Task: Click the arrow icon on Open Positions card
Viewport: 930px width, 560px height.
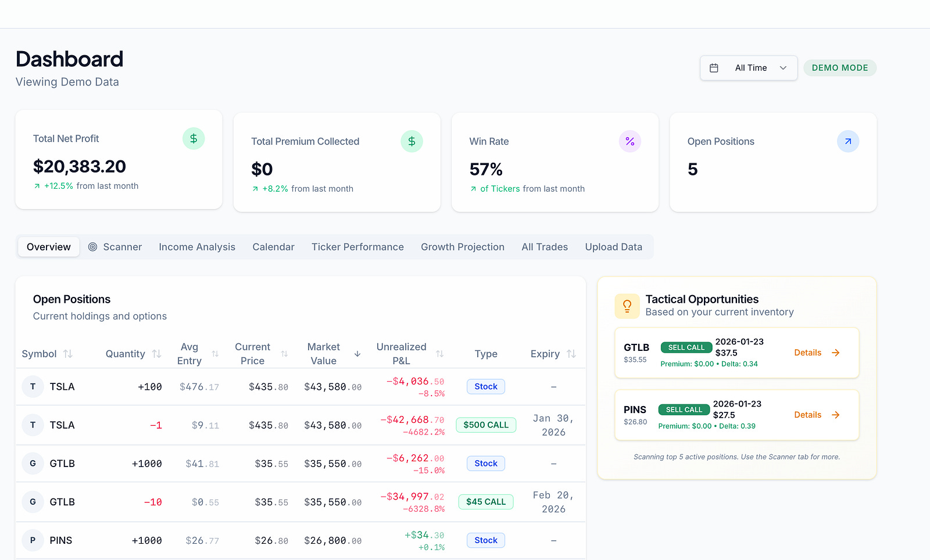Action: 848,141
